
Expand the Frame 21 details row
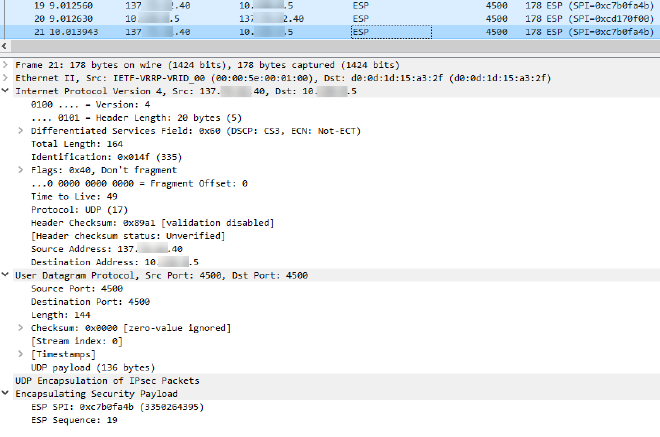coord(7,65)
